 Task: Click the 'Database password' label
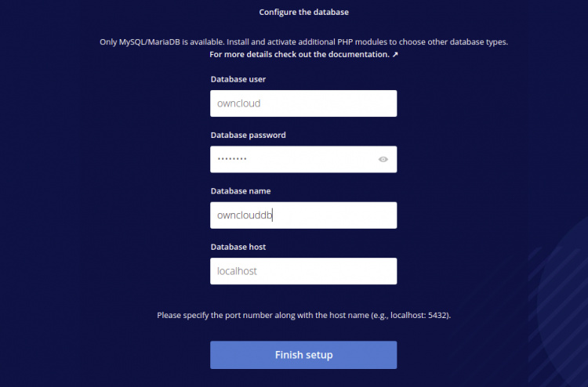click(x=248, y=135)
